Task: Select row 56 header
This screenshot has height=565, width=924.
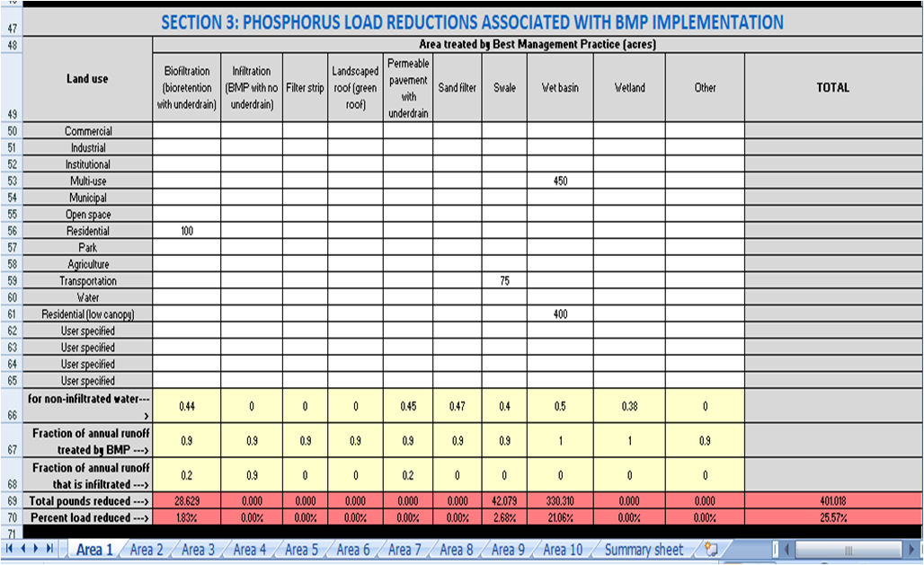Action: [x=10, y=231]
